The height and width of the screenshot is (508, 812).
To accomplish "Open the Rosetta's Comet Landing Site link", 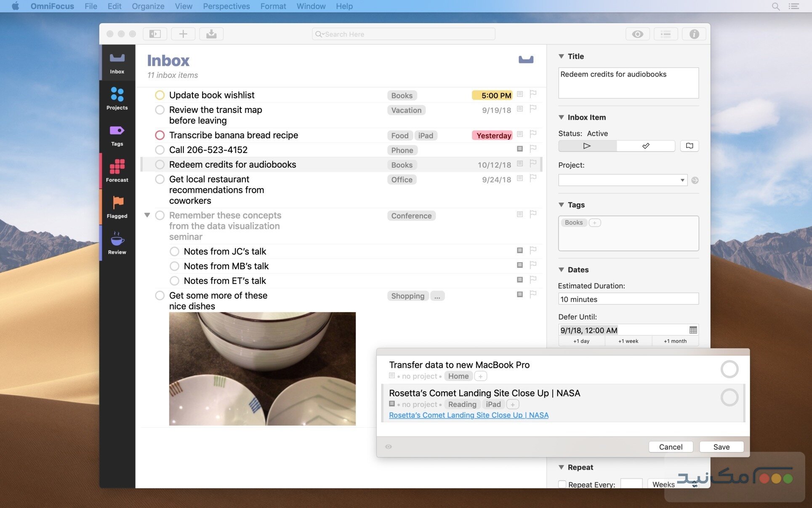I will (469, 415).
